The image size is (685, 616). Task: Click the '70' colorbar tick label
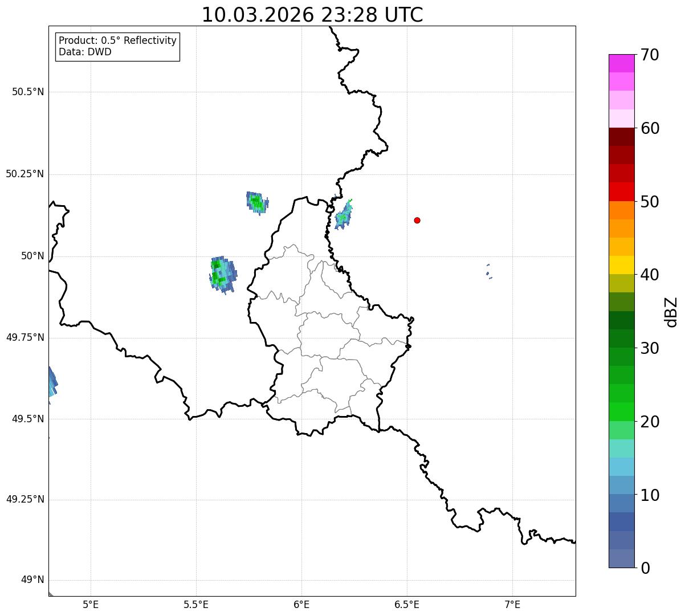(x=650, y=55)
